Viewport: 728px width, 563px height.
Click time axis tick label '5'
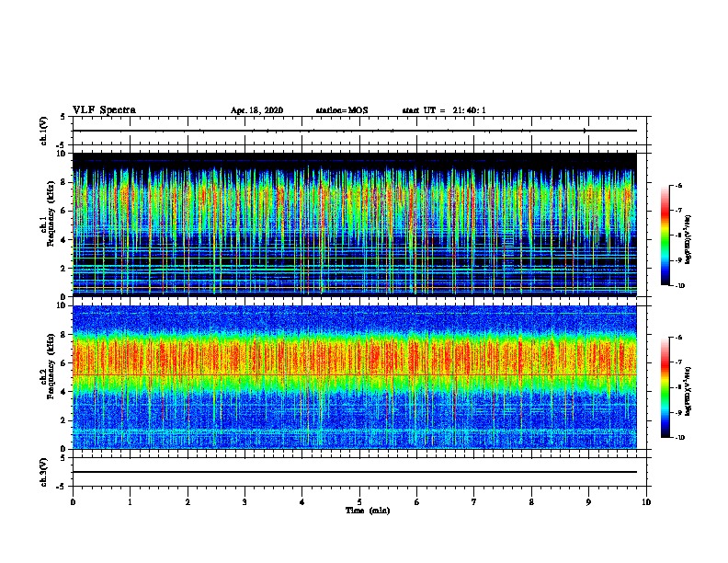coord(359,502)
